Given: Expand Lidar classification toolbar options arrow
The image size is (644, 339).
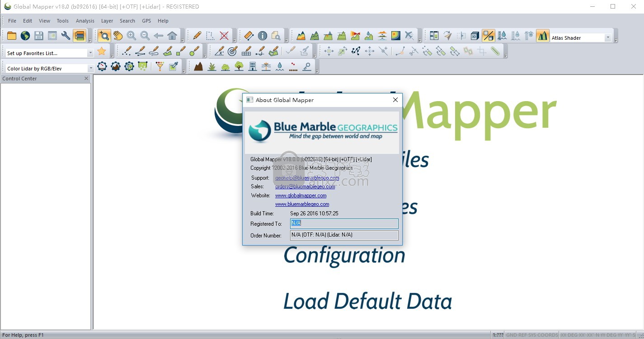Looking at the screenshot, I should [x=317, y=71].
